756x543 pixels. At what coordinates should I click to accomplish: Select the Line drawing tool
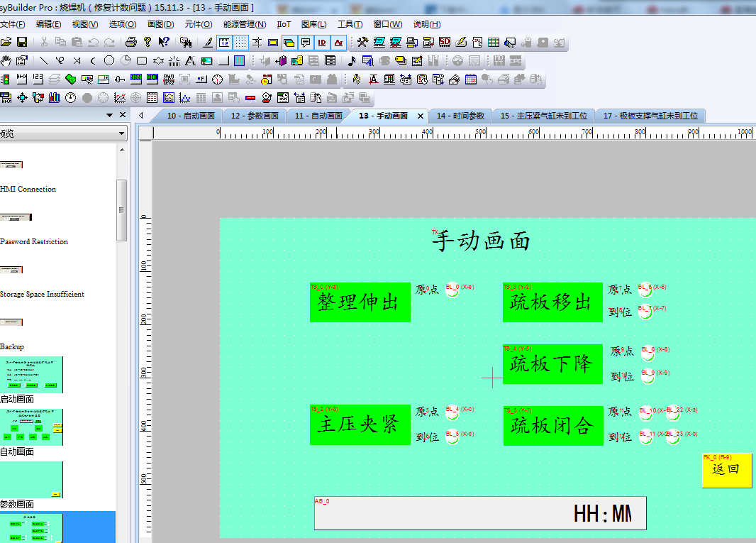pos(43,61)
